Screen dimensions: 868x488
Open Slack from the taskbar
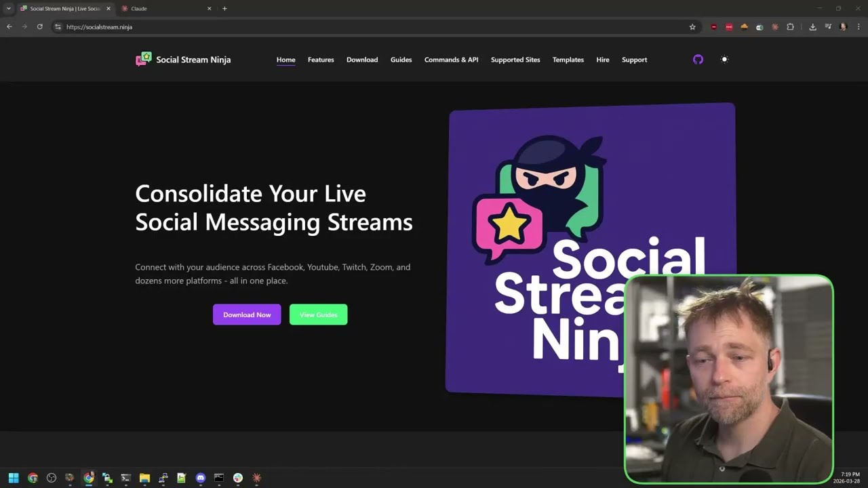pyautogui.click(x=237, y=478)
